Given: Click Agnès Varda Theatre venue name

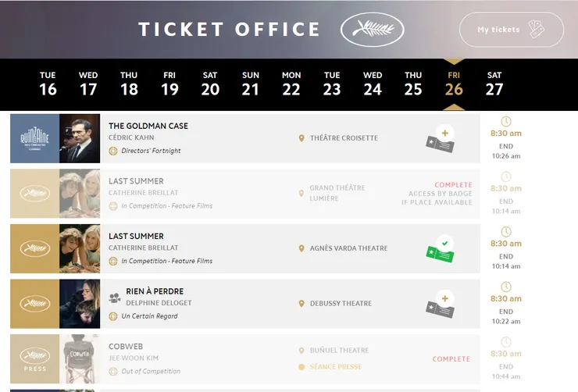Looking at the screenshot, I should click(348, 248).
